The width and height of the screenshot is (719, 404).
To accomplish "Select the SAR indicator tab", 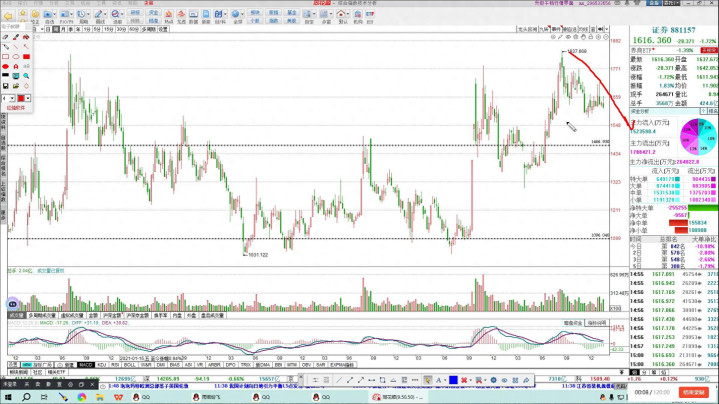I will coord(321,365).
